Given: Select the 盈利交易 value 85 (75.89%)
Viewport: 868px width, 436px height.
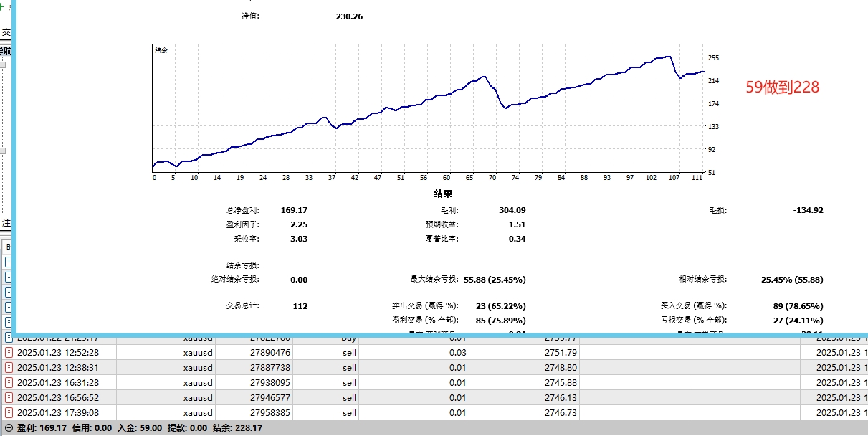Looking at the screenshot, I should pyautogui.click(x=500, y=321).
